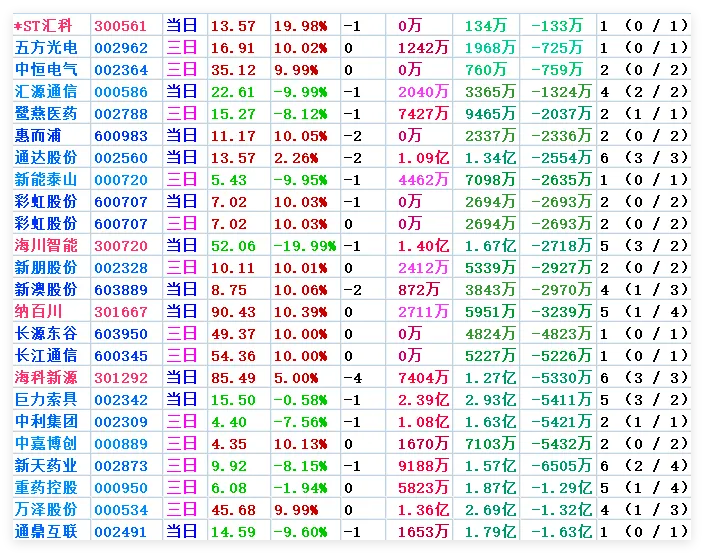Click stock code 000586
This screenshot has width=704, height=553.
[x=121, y=92]
